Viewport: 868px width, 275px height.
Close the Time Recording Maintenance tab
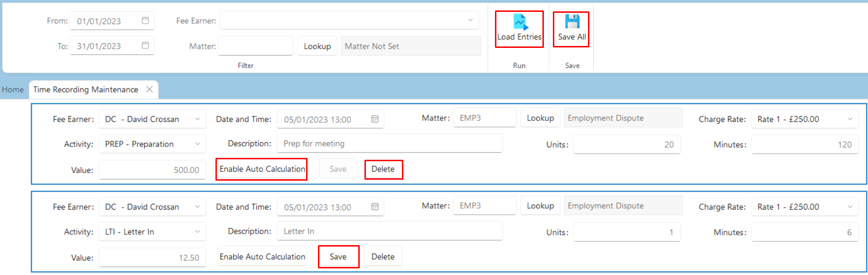(149, 89)
